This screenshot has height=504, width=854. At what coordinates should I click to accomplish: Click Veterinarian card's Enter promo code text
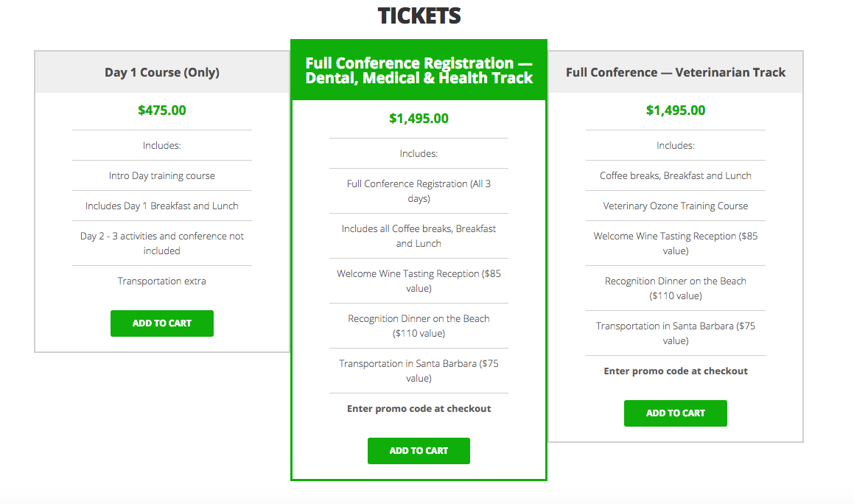click(x=676, y=371)
